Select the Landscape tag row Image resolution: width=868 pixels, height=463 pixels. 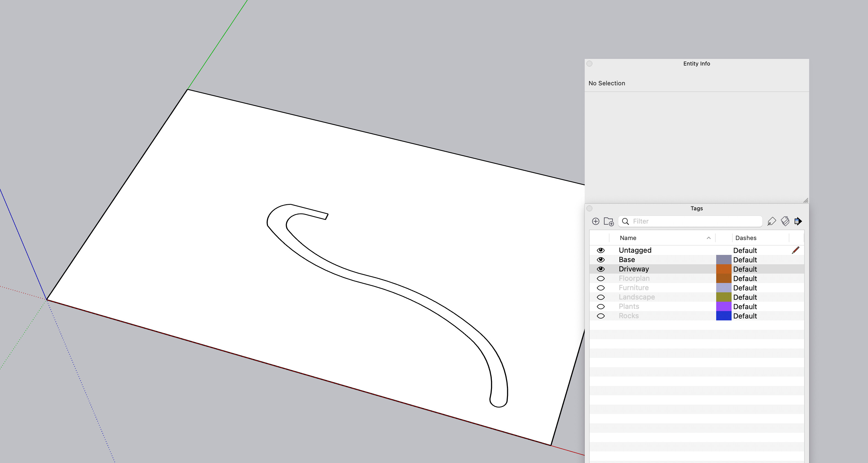tap(636, 297)
